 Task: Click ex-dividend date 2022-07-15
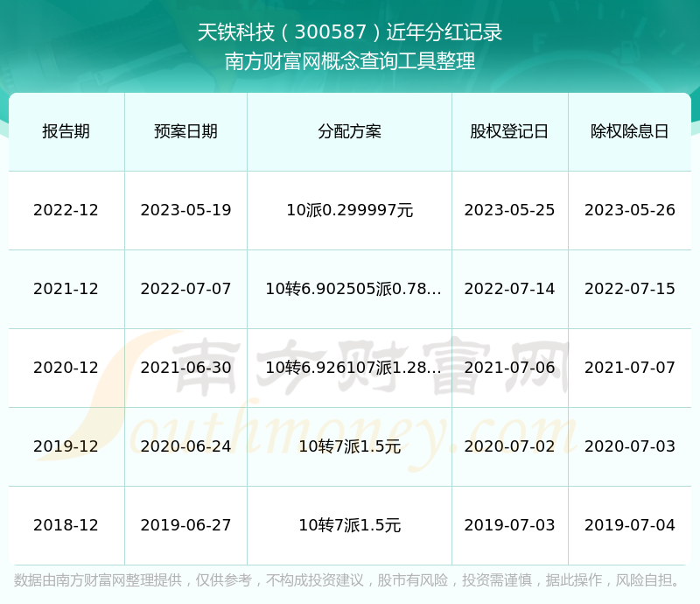coord(629,289)
